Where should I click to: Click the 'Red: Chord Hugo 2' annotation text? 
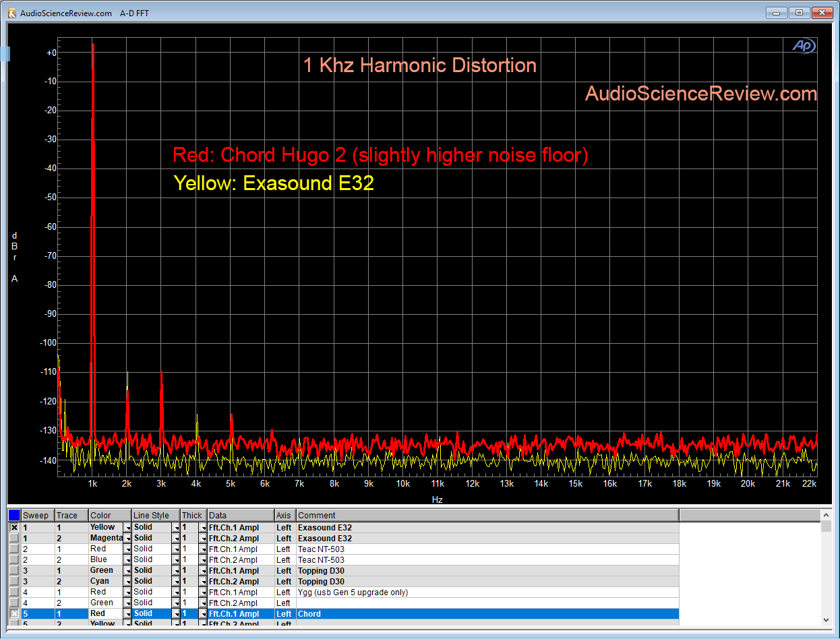click(x=259, y=155)
